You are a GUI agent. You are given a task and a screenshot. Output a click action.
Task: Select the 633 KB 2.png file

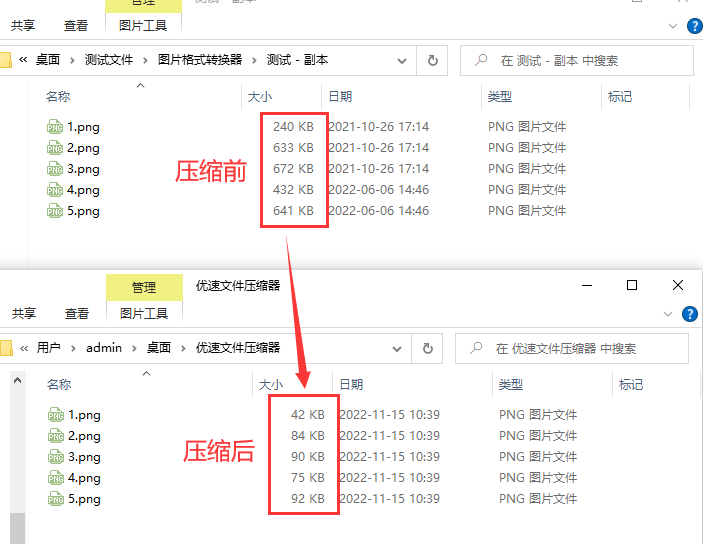[84, 148]
